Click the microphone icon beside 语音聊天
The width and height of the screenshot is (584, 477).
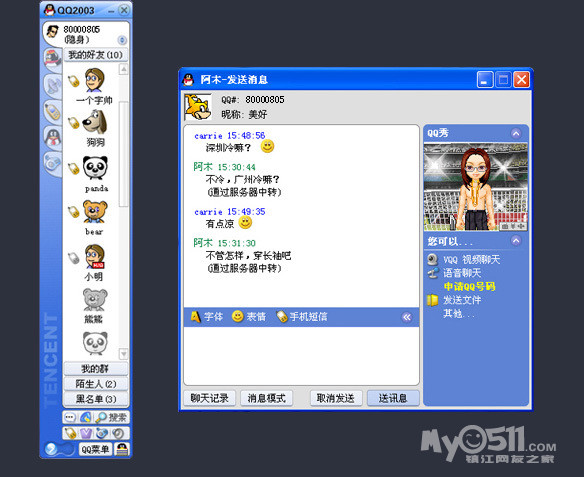pos(432,273)
